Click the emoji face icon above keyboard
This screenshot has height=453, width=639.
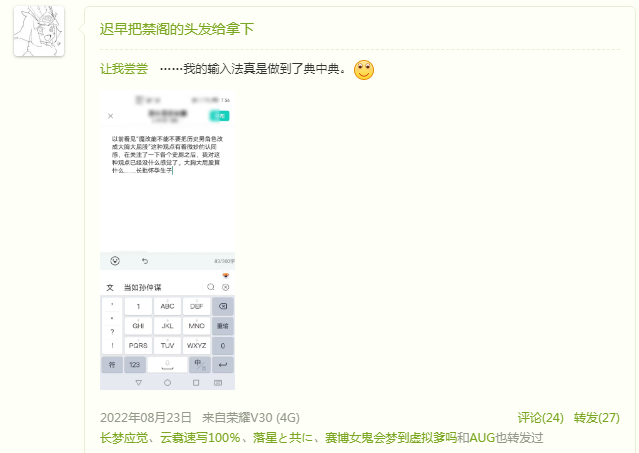tap(115, 261)
